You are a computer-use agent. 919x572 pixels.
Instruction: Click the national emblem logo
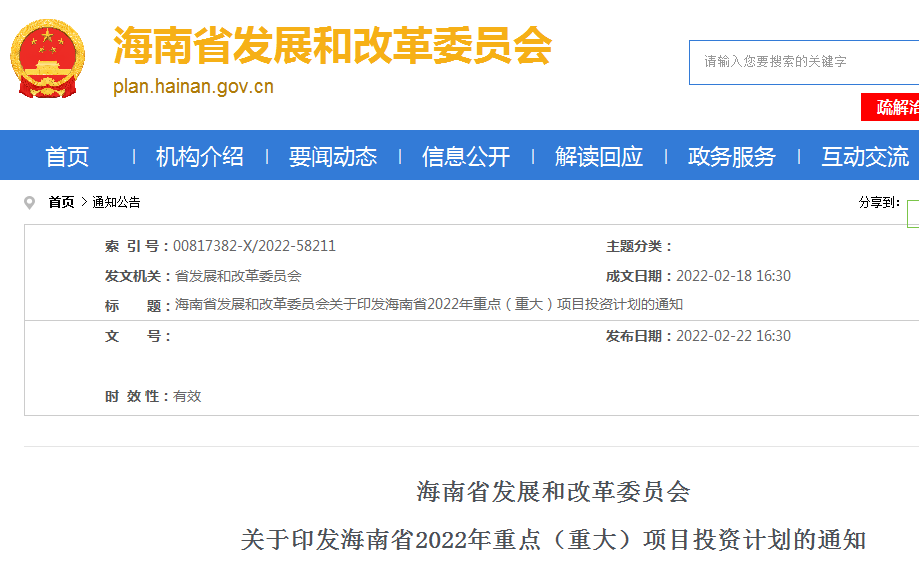point(47,59)
